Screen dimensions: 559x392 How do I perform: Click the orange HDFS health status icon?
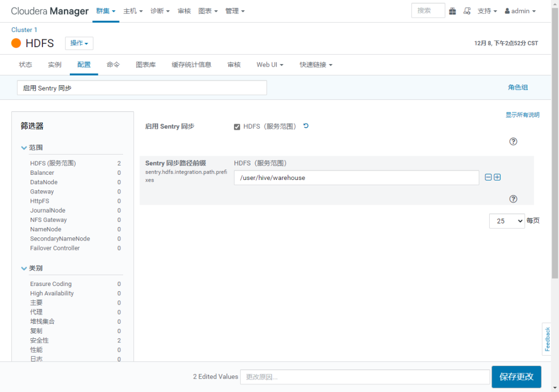pyautogui.click(x=16, y=43)
